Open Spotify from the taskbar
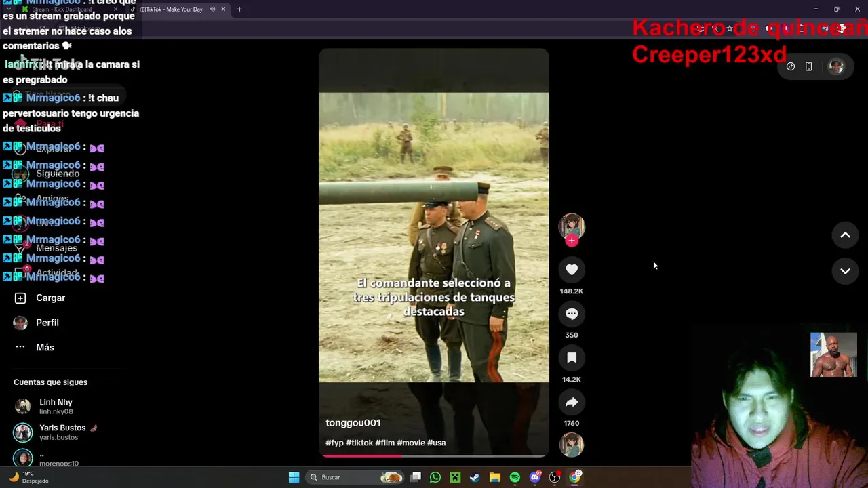 [515, 477]
